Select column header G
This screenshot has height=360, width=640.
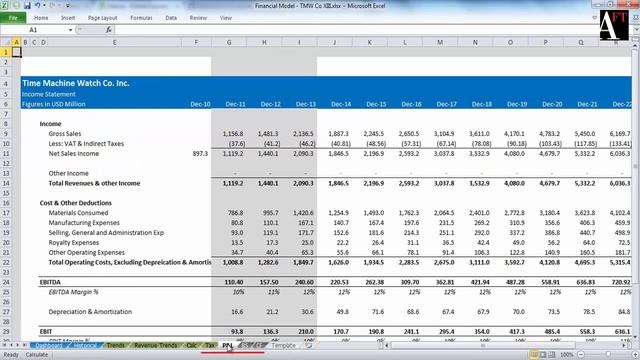229,42
